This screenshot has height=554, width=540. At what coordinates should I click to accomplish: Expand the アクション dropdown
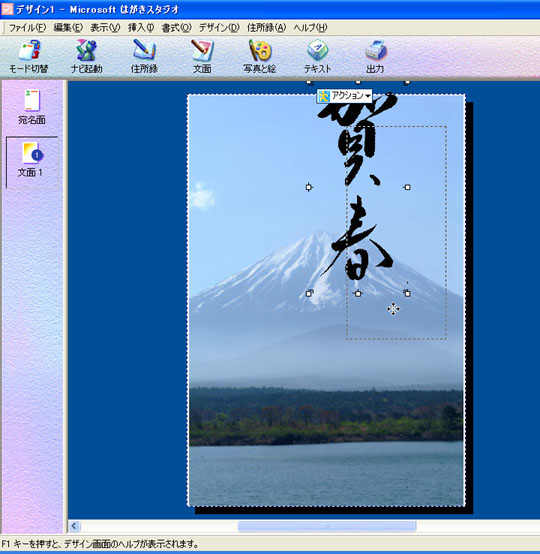click(x=344, y=96)
